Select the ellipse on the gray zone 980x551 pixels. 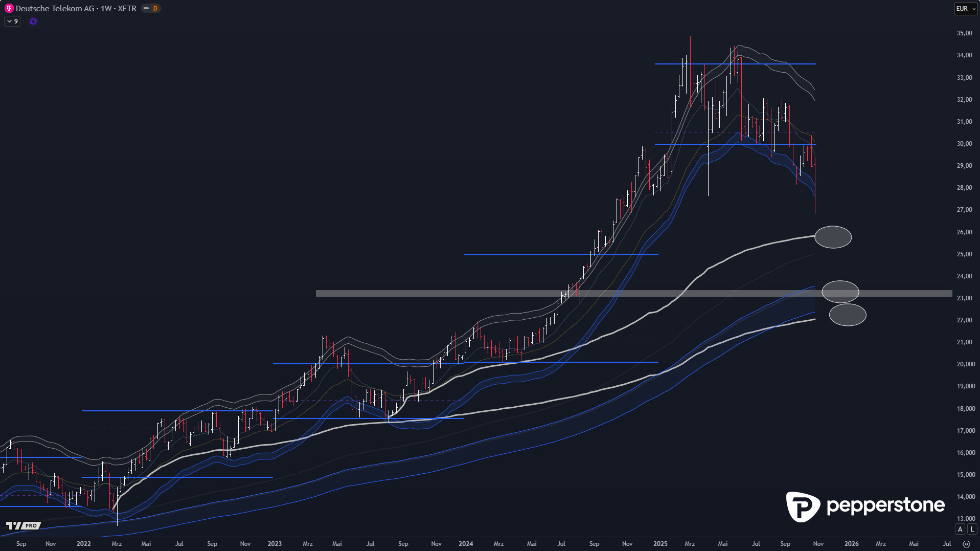[x=840, y=292]
